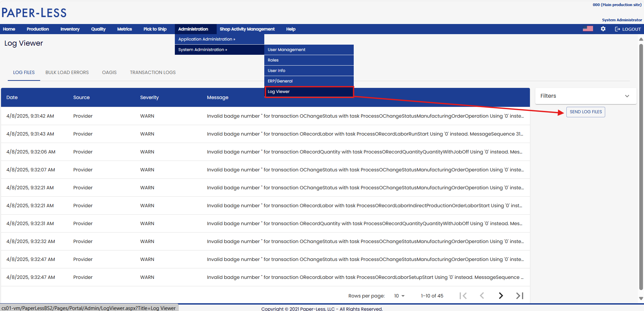The height and width of the screenshot is (311, 644).
Task: Select the log row dated 9:32:32 AM
Action: 265,241
